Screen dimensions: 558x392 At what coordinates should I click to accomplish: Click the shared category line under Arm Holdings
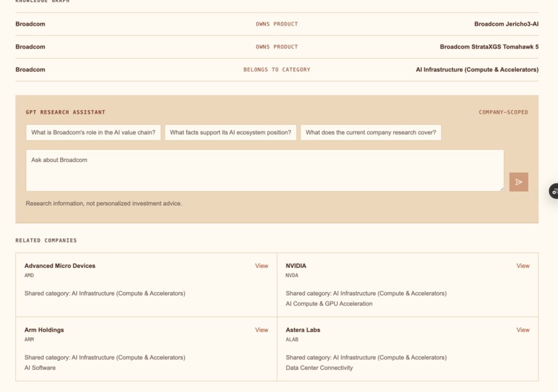pyautogui.click(x=105, y=357)
